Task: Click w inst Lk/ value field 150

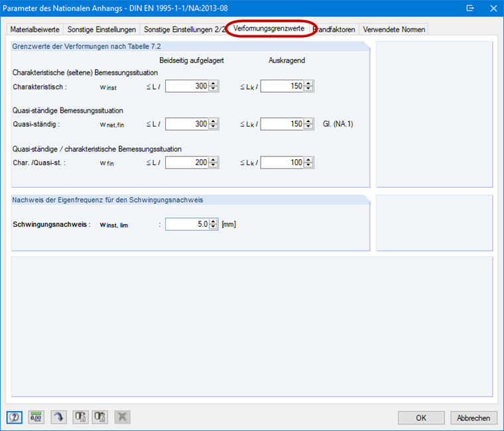Action: point(283,86)
